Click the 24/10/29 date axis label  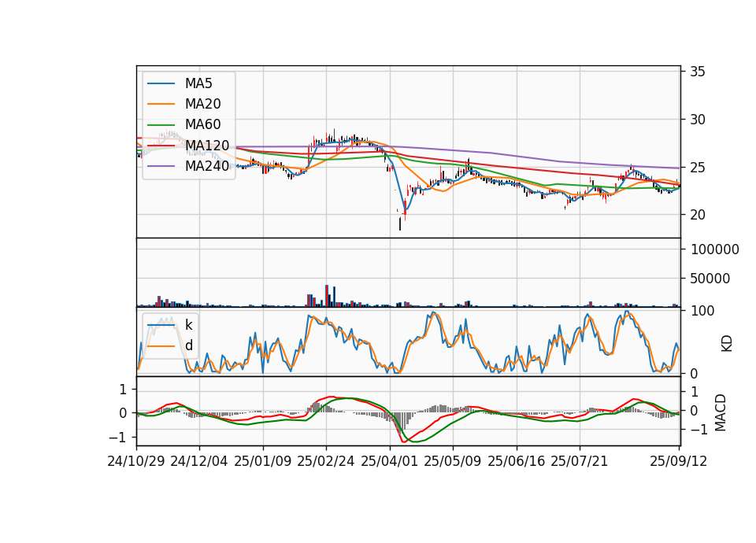[136, 461]
